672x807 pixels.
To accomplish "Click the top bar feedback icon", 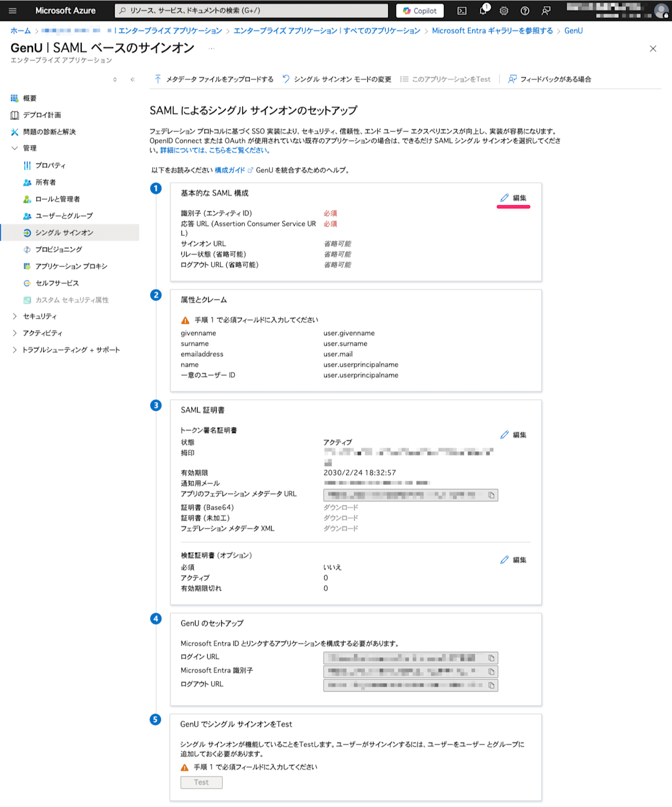I will (x=545, y=11).
